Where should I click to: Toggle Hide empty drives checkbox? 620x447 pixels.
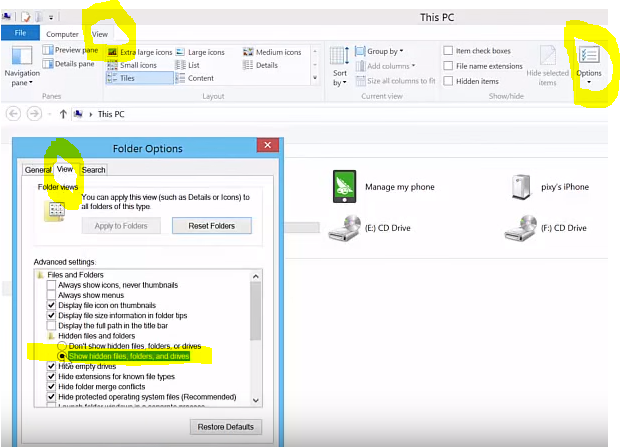tap(51, 367)
